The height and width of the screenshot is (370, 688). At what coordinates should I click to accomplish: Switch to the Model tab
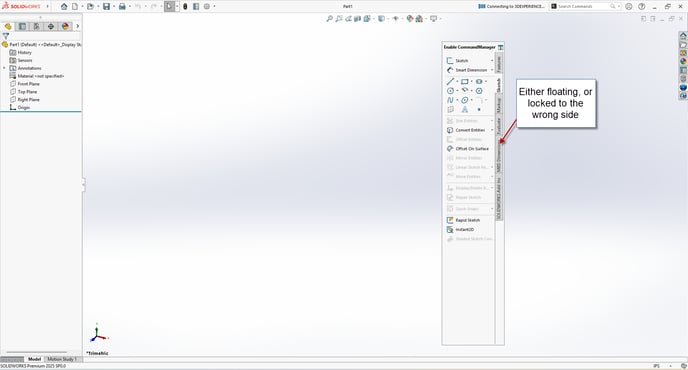(34, 359)
